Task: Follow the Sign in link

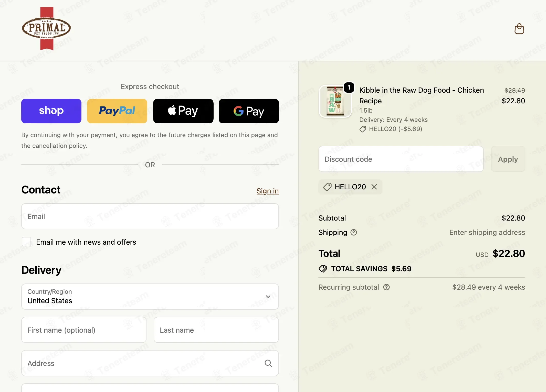Action: pos(268,191)
